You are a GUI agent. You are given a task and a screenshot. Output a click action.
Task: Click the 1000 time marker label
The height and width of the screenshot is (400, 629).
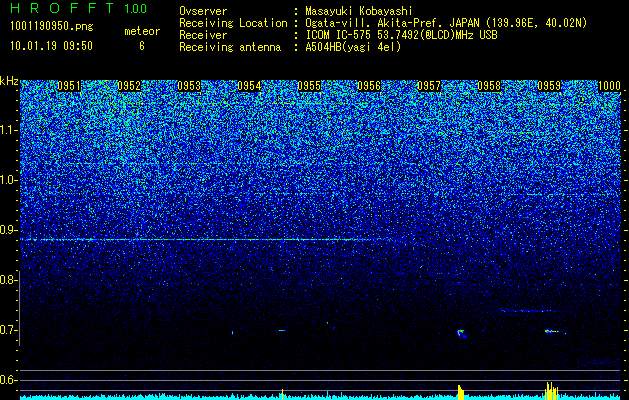(609, 86)
